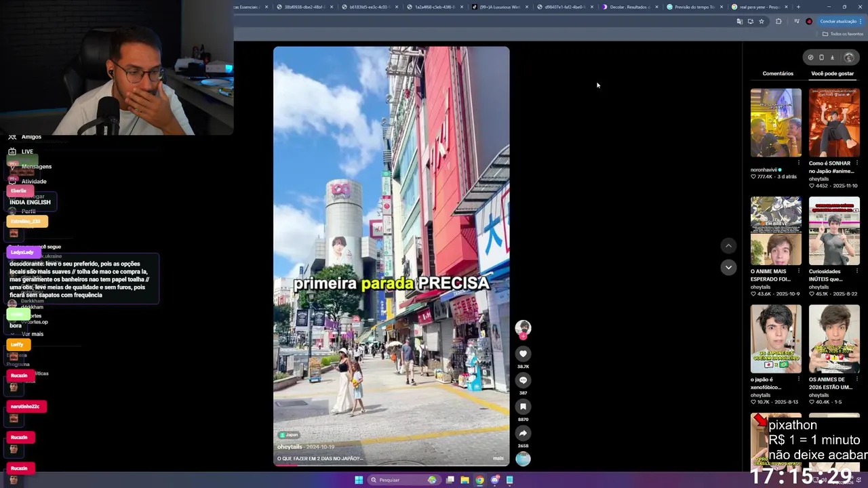Go to previous video with up arrow

(x=728, y=246)
